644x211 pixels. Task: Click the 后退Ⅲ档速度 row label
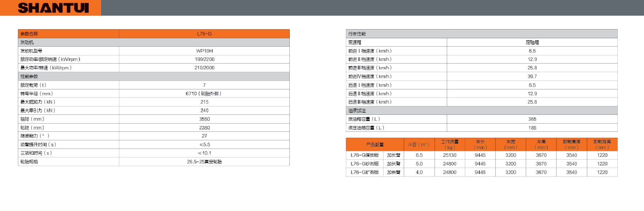[x=370, y=102]
